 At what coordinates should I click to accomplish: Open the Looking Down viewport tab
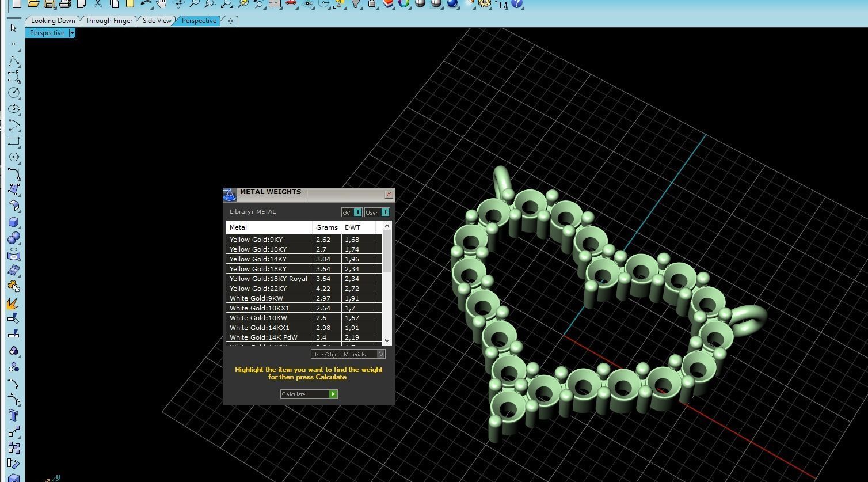(53, 21)
